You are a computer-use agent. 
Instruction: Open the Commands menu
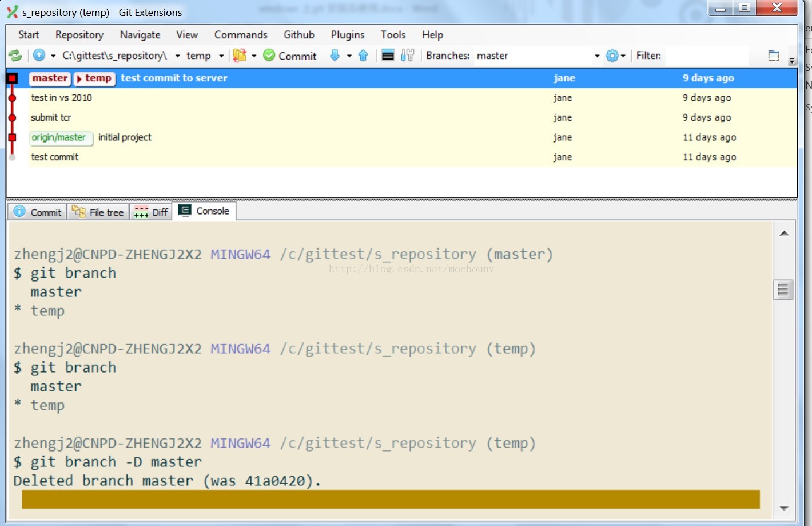pyautogui.click(x=241, y=35)
